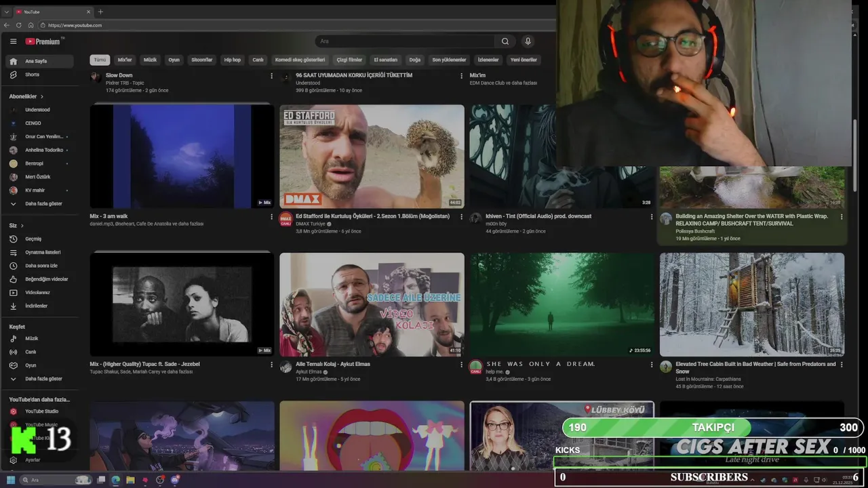Select the Sitcom'lar filter chip
The height and width of the screenshot is (488, 868).
click(202, 60)
